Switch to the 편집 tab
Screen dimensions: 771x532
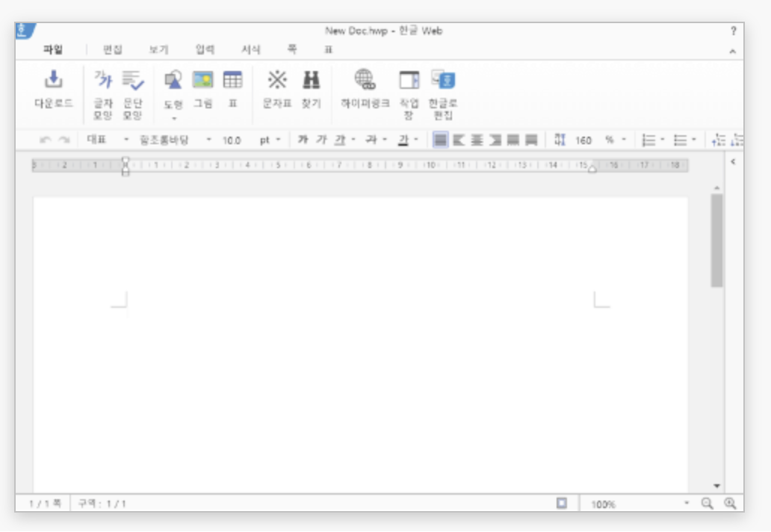(x=113, y=49)
